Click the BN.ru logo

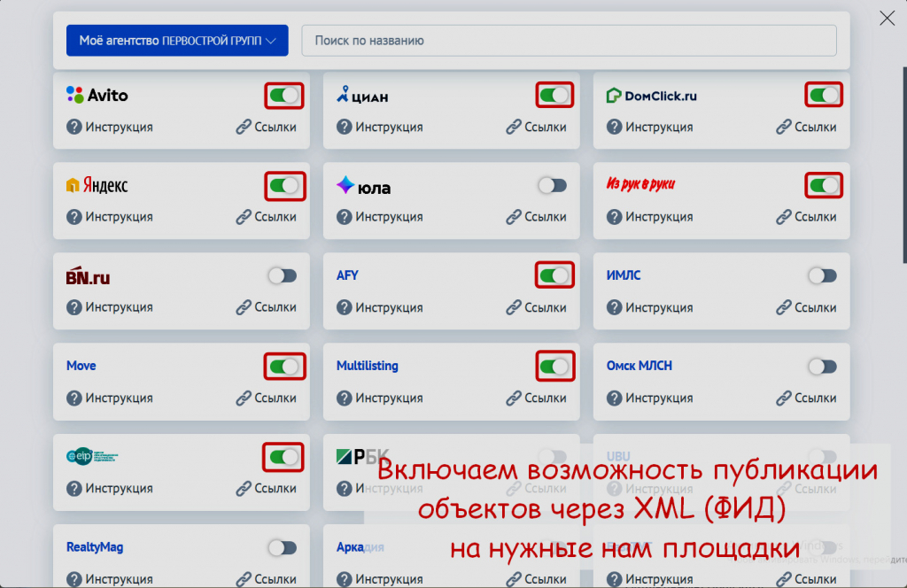pos(88,275)
